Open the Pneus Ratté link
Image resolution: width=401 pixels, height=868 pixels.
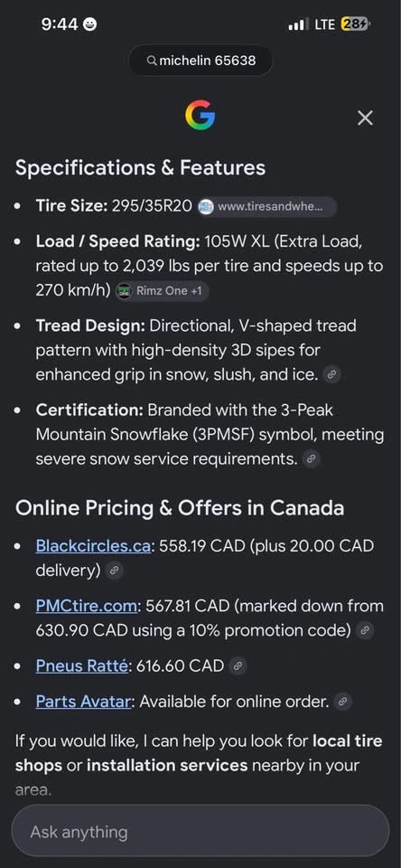82,666
